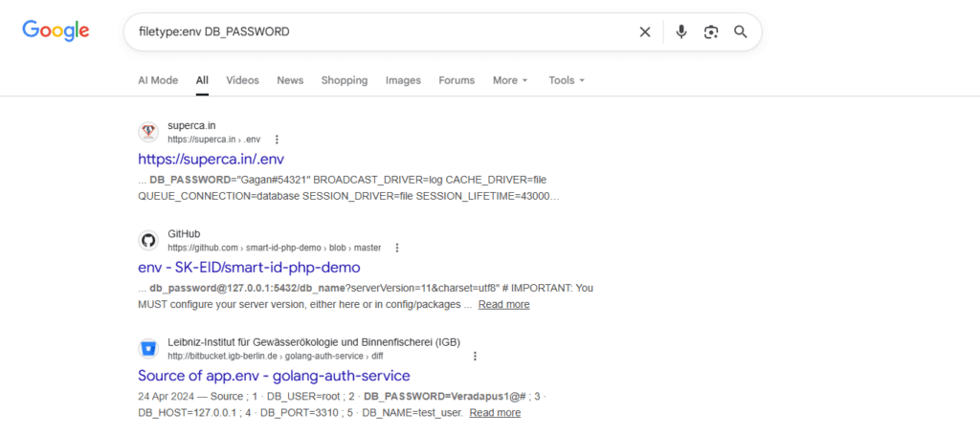Image resolution: width=980 pixels, height=434 pixels.
Task: Switch to News tab
Action: 290,80
